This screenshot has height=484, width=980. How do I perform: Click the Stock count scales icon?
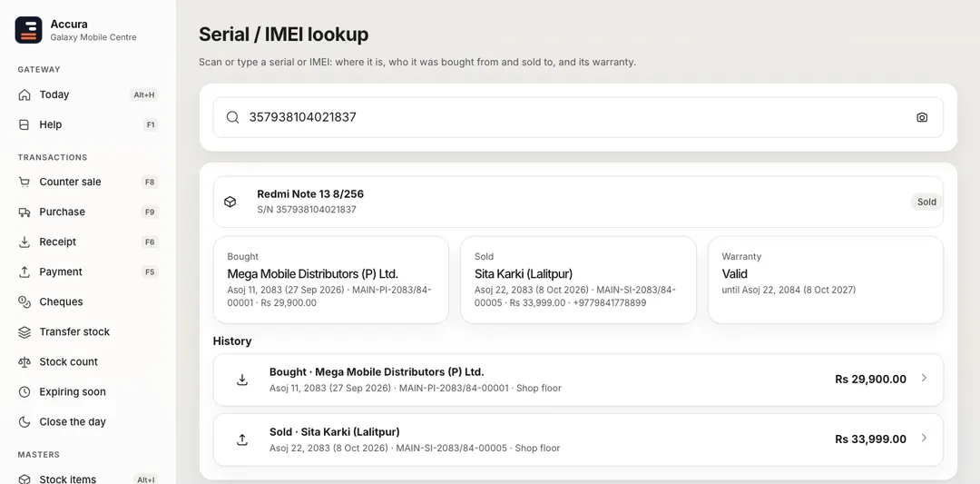click(24, 362)
